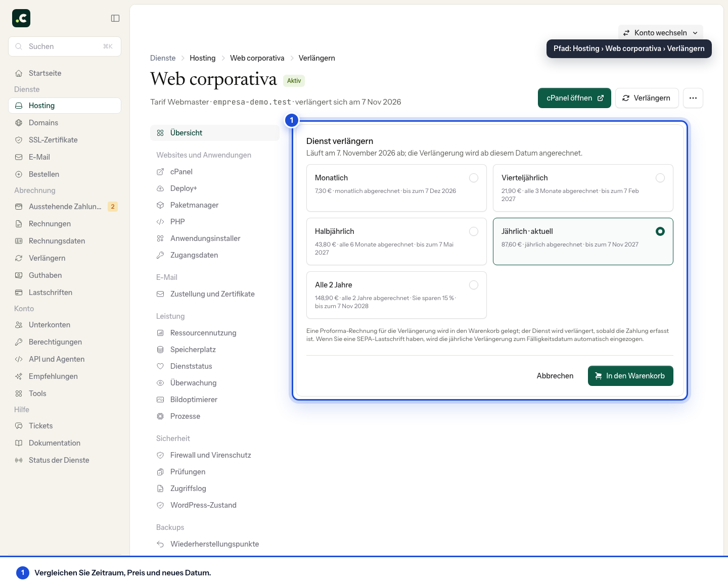Open the Web corporativa breadcrumb link

click(x=257, y=58)
